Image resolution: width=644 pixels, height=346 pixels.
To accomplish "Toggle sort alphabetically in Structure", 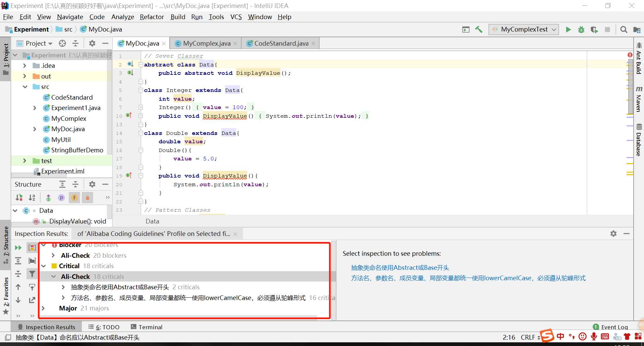I will pyautogui.click(x=32, y=198).
